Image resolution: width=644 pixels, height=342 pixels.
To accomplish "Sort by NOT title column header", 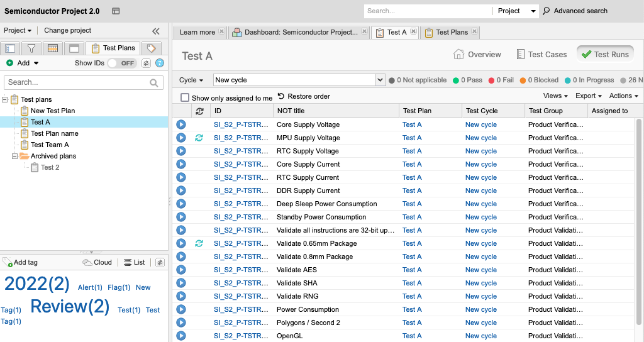I will 336,111.
